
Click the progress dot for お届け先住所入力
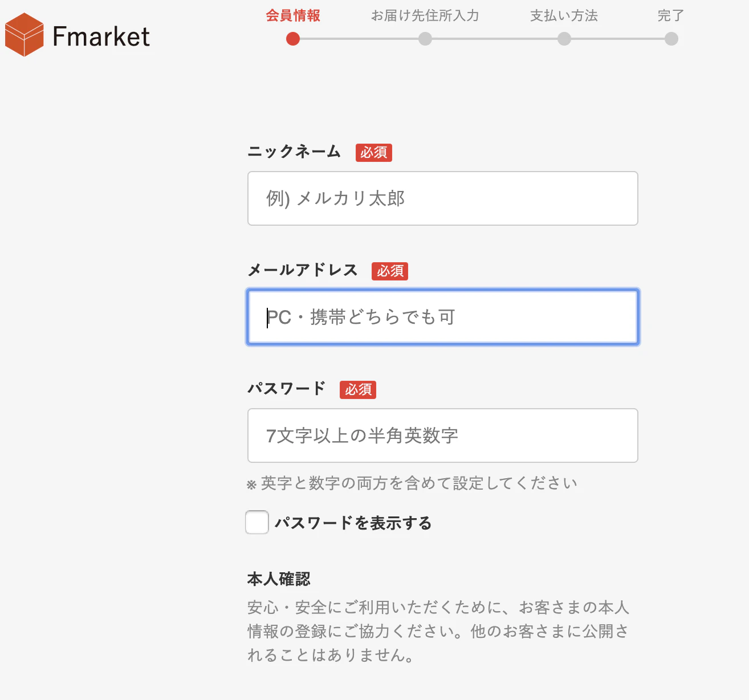click(425, 39)
